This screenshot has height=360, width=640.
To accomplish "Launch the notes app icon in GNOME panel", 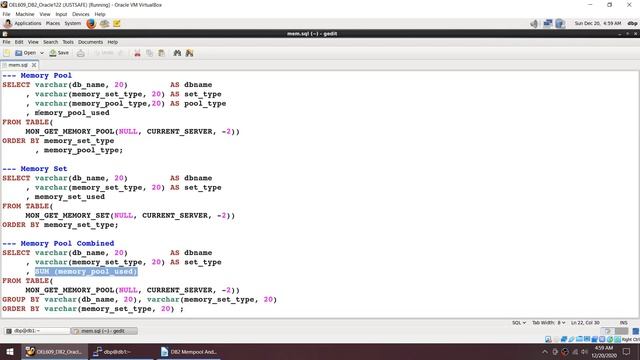I will (x=117, y=24).
